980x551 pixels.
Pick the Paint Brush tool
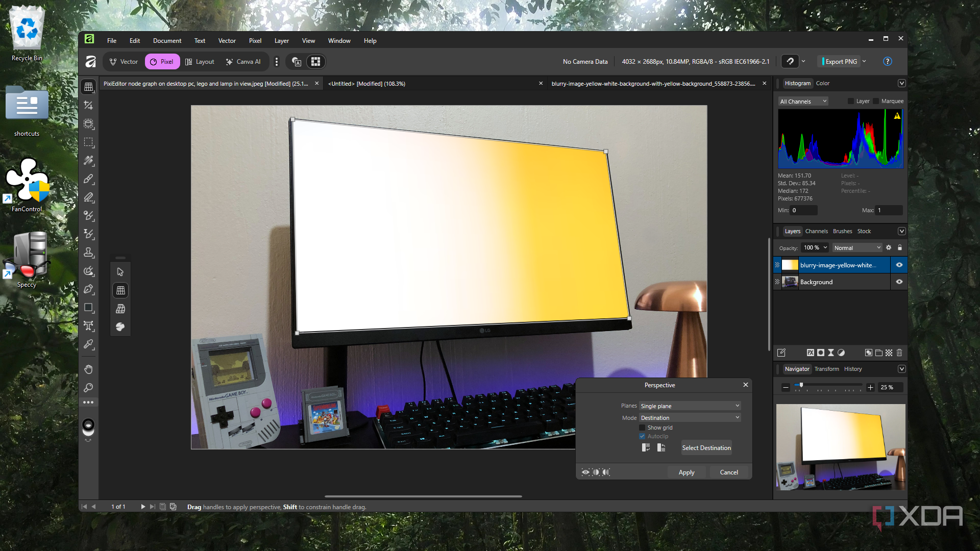(88, 179)
